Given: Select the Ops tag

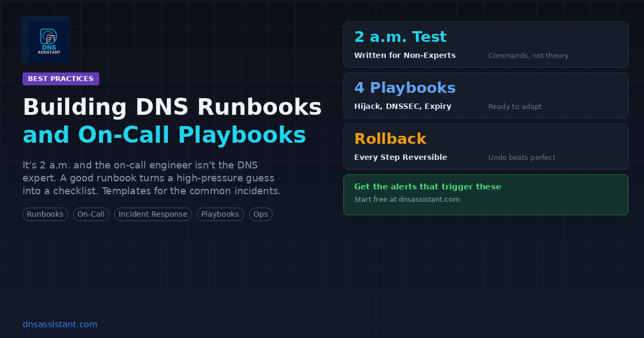Looking at the screenshot, I should (260, 214).
